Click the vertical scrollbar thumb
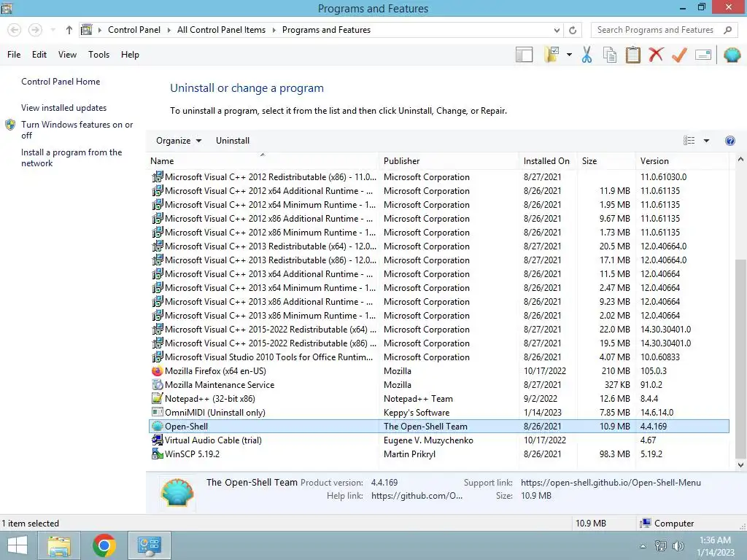Image resolution: width=747 pixels, height=560 pixels. [740, 359]
